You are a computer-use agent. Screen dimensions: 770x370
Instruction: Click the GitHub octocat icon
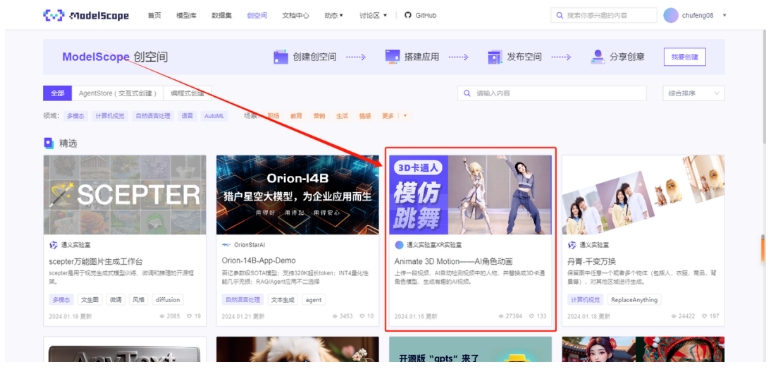click(x=408, y=15)
